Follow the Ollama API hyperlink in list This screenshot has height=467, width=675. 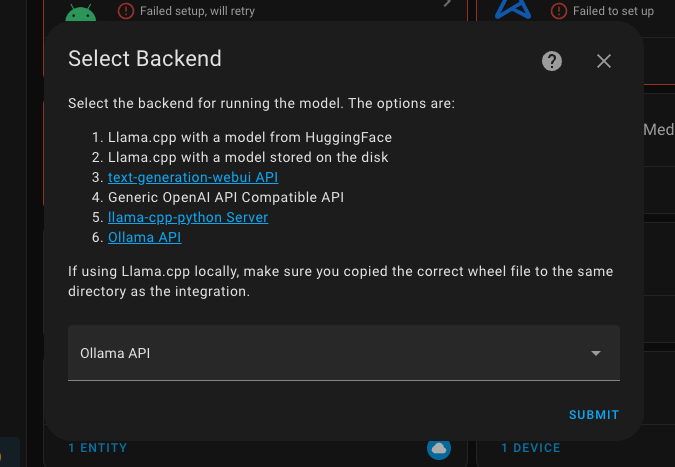tap(144, 237)
